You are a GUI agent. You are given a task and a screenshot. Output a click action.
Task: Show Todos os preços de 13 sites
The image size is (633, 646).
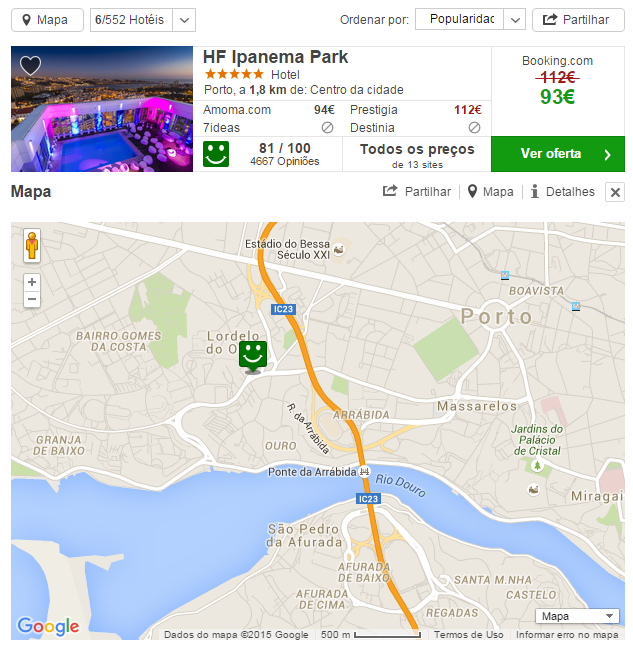click(417, 155)
